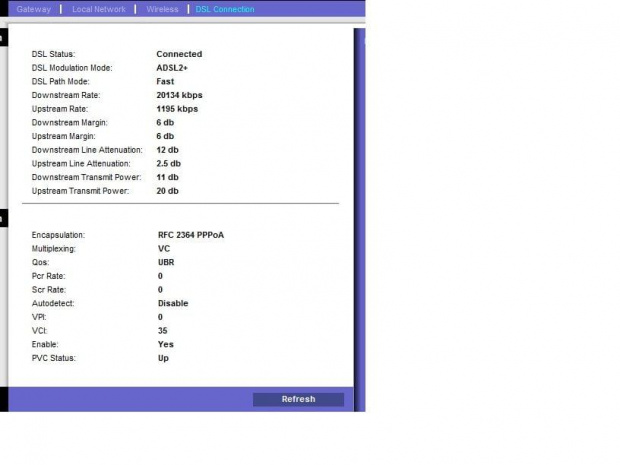Switch to the Local Network tab
Screen dimensions: 620x465
[x=99, y=9]
